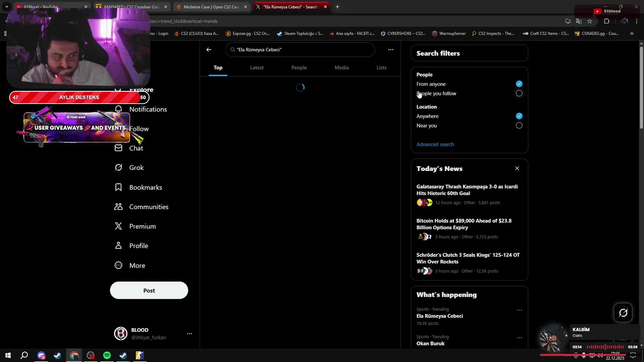The height and width of the screenshot is (362, 644).
Task: Open Spotify from the taskbar
Action: 107,355
